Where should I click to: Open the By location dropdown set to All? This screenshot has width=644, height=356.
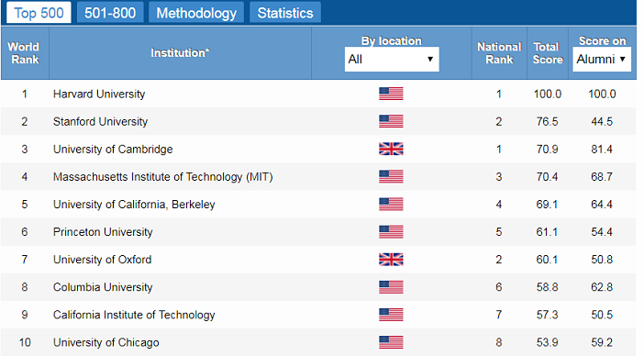coord(392,59)
